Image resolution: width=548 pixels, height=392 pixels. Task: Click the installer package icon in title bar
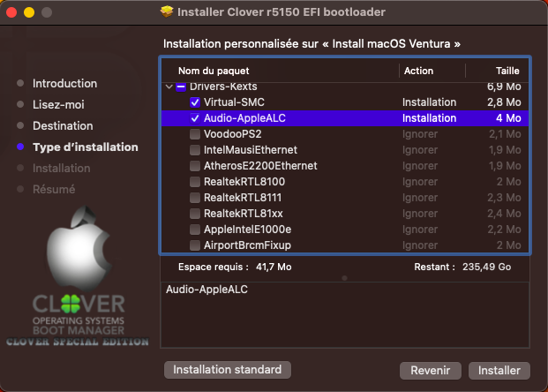pyautogui.click(x=167, y=11)
